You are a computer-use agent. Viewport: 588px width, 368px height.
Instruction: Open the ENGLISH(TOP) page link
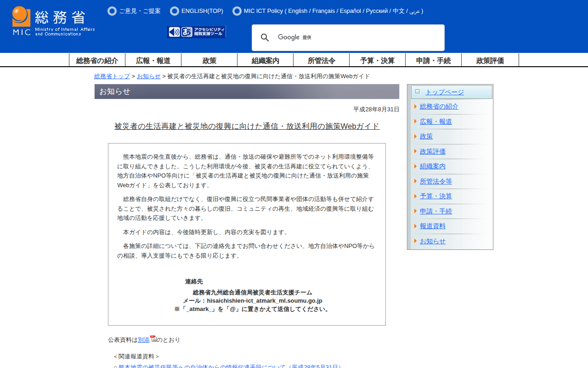pyautogui.click(x=202, y=11)
